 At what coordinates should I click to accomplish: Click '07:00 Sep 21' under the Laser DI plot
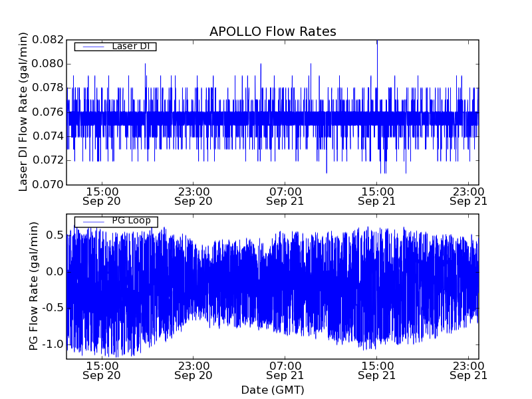point(285,196)
